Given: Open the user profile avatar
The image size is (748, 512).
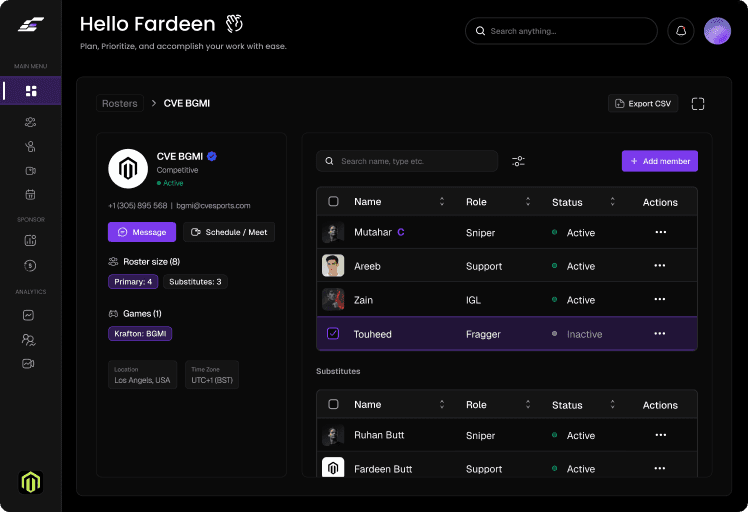Looking at the screenshot, I should coord(717,31).
